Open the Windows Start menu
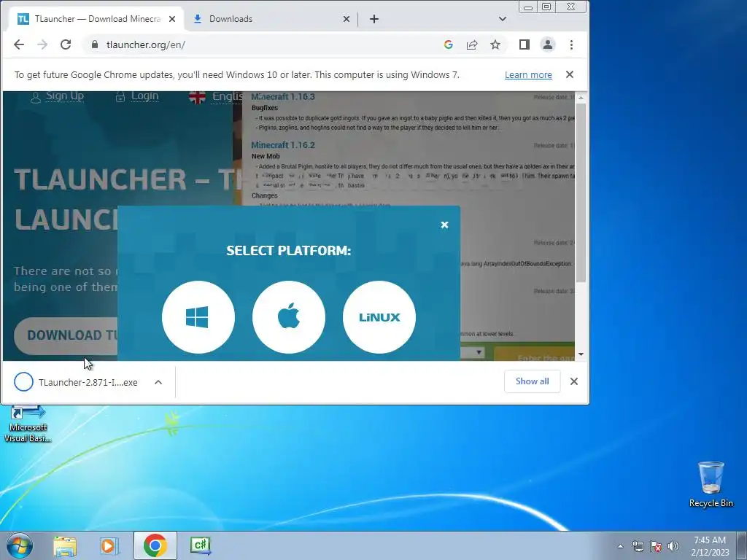Screen dimensions: 747x560 pos(20,545)
